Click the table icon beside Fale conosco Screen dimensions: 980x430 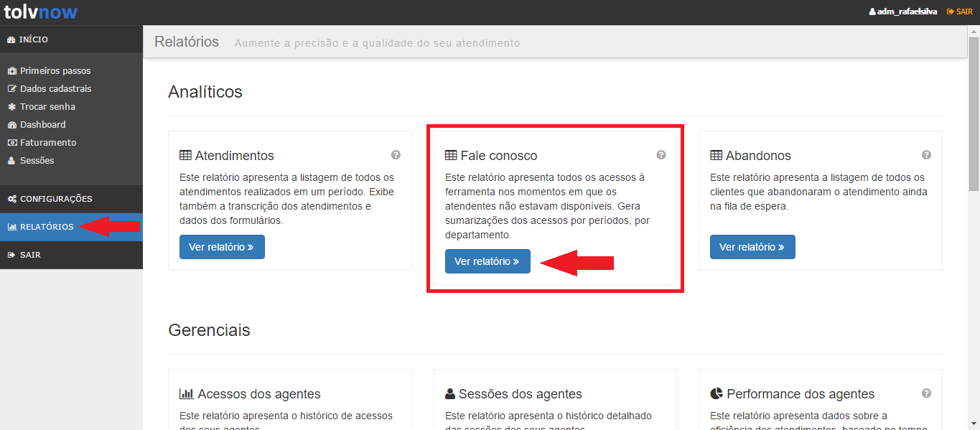click(x=451, y=156)
